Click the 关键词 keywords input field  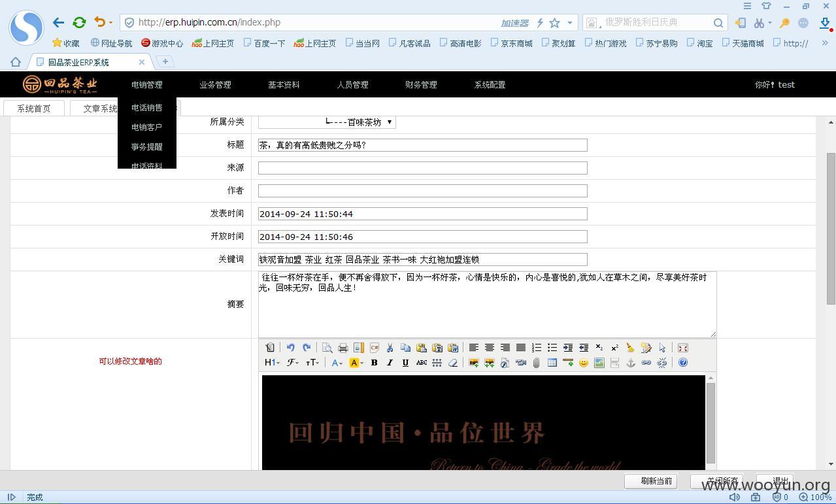(x=422, y=260)
